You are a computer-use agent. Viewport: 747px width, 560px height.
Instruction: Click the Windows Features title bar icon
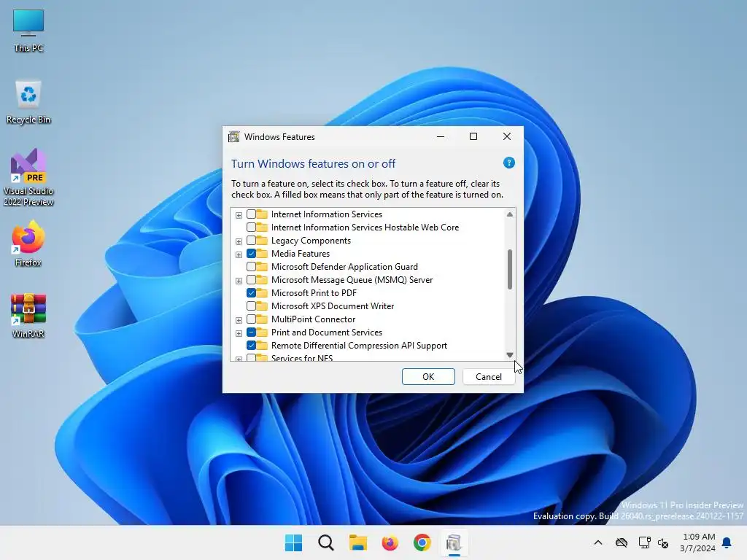coord(233,137)
